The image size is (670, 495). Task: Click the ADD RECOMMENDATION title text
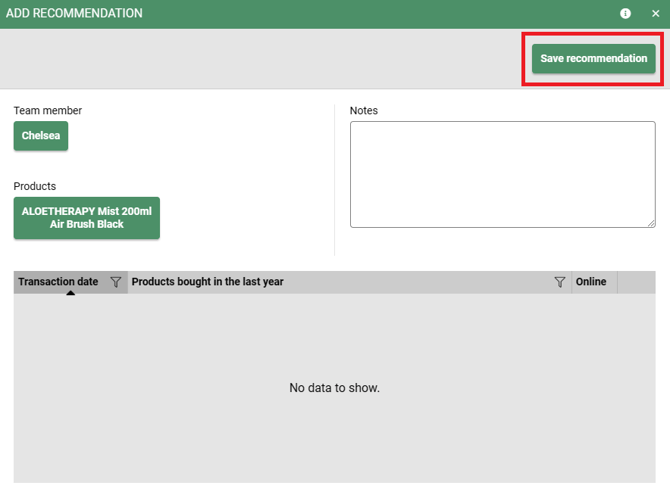(75, 14)
